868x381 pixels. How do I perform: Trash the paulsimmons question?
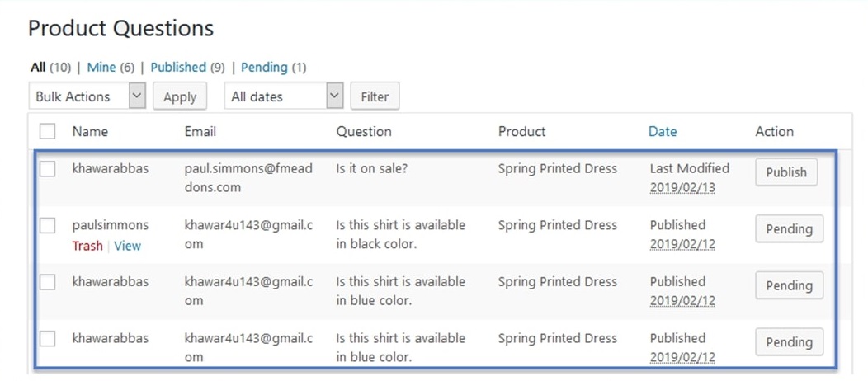tap(87, 246)
